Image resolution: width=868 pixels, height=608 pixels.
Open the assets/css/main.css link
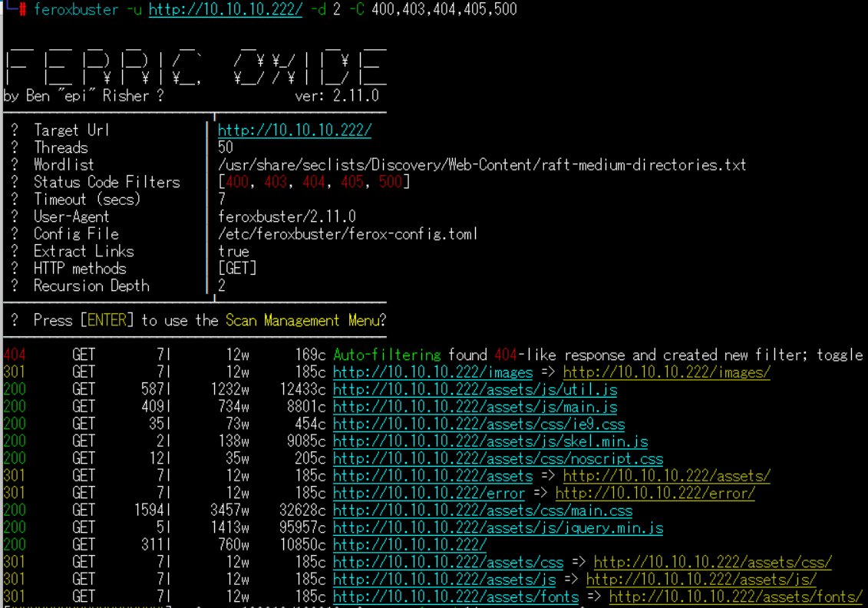click(482, 511)
